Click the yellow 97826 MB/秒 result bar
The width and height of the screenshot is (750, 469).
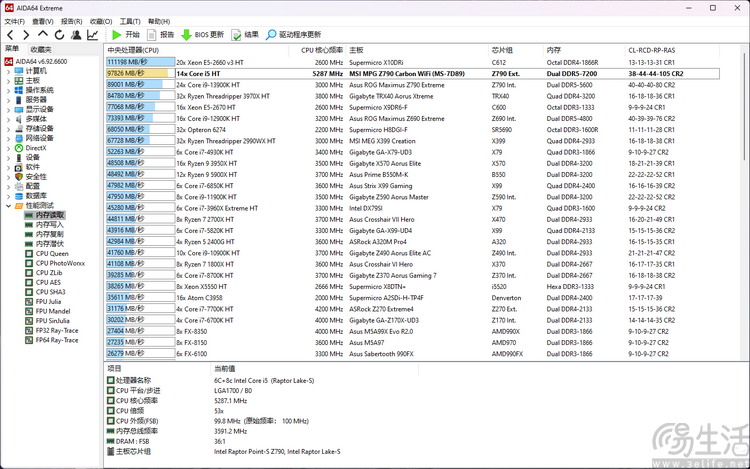coord(141,73)
